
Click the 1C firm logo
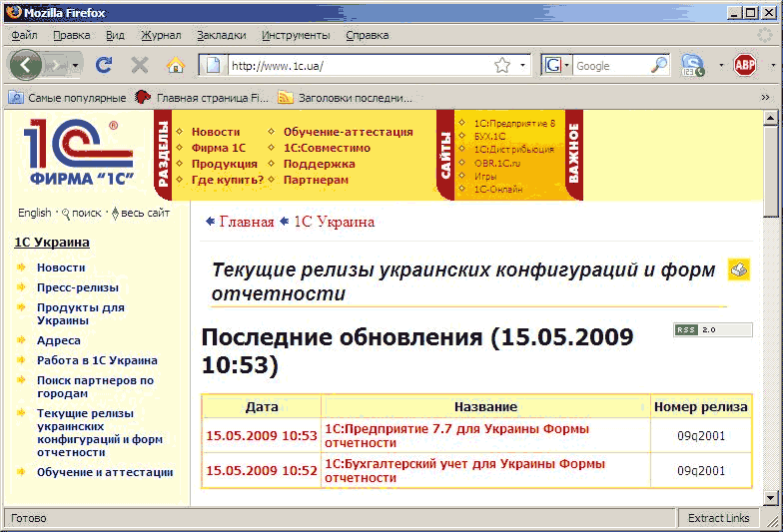(78, 152)
